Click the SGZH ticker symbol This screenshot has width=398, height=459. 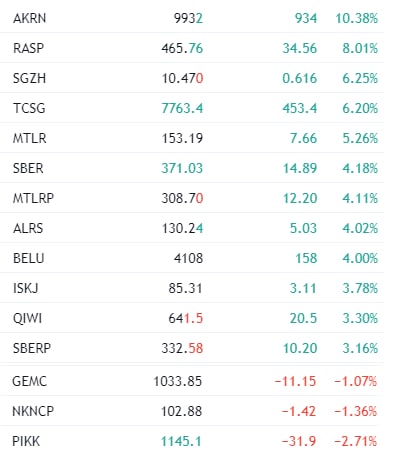click(29, 78)
